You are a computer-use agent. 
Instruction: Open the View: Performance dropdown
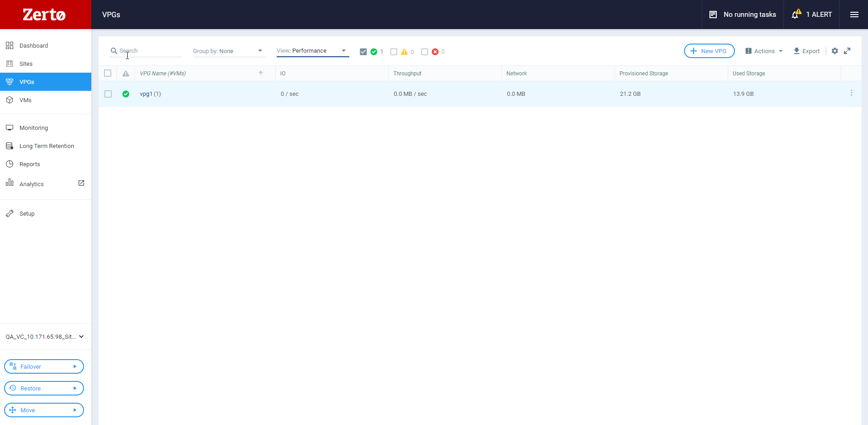[x=312, y=51]
